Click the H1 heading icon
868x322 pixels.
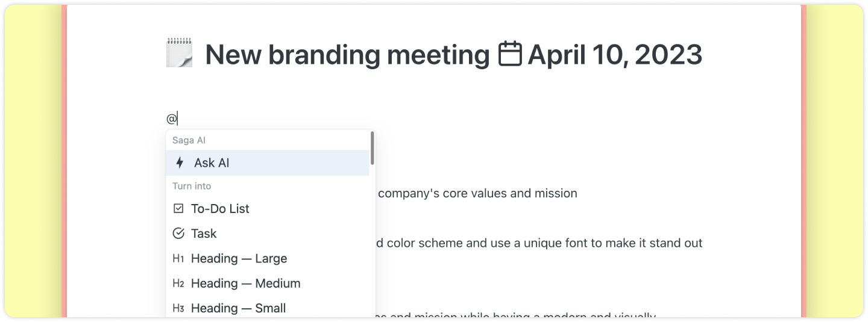(x=178, y=258)
